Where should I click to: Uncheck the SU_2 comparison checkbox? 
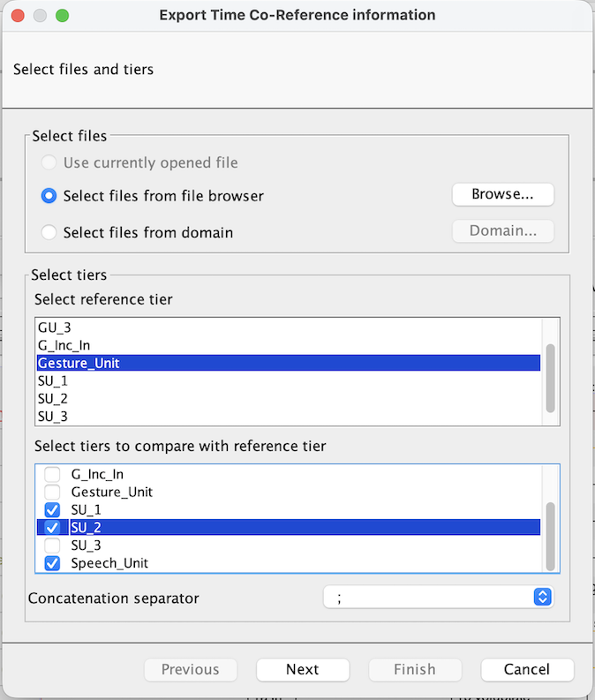53,528
